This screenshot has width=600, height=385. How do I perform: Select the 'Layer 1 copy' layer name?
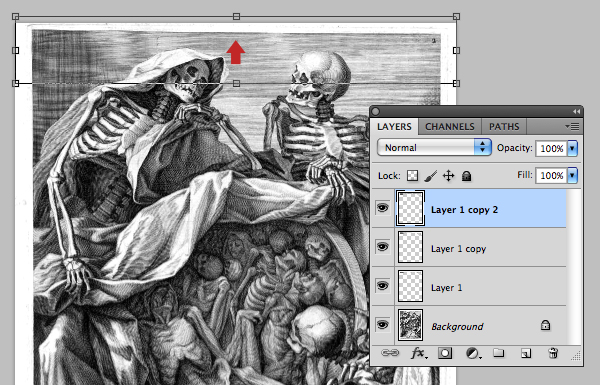458,249
